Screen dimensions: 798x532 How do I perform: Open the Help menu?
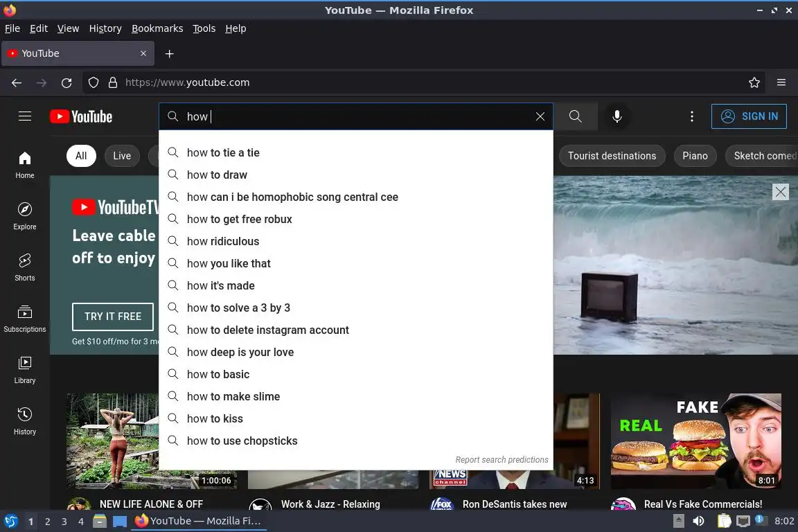tap(236, 28)
